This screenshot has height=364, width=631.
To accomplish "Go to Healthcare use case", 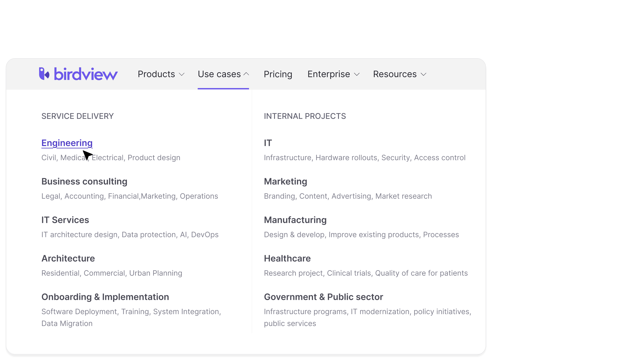I will [287, 259].
